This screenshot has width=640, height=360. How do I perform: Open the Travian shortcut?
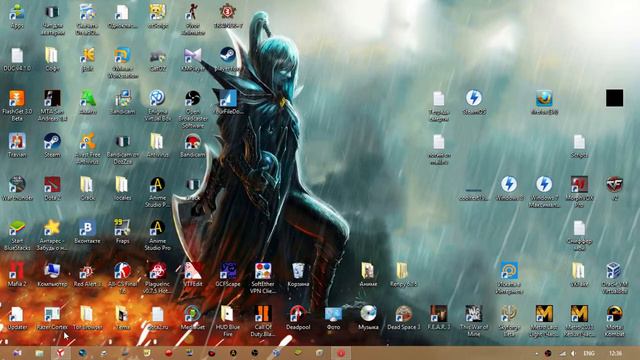pyautogui.click(x=17, y=142)
